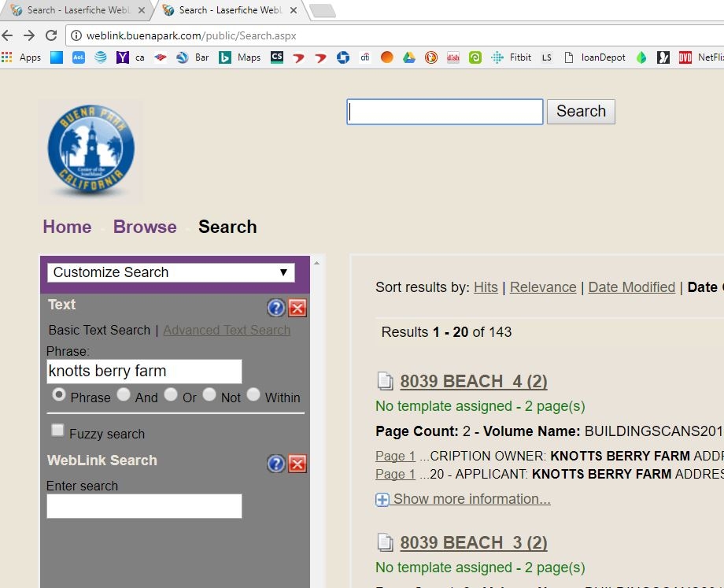Click the search panel scroll-up arrow
The image size is (724, 588).
point(316,263)
